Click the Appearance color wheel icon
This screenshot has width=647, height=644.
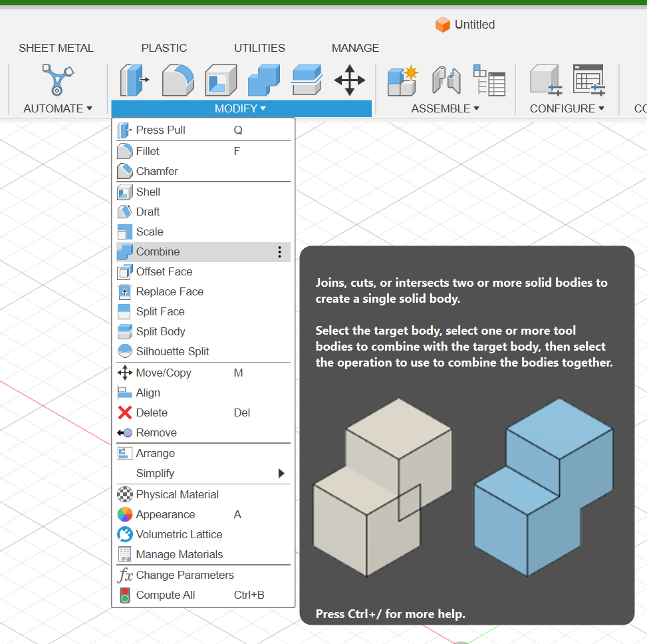coord(126,514)
